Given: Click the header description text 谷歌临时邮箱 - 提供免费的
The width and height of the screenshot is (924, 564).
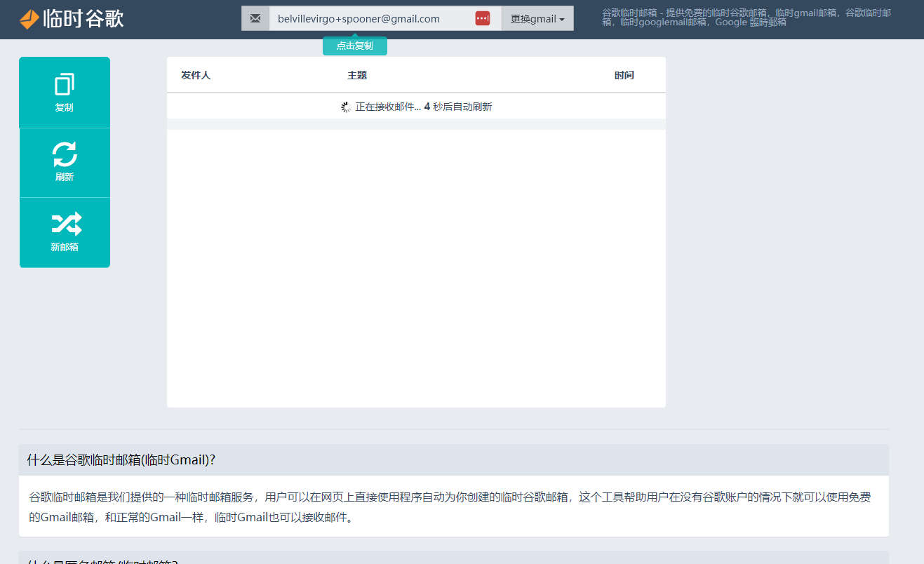Looking at the screenshot, I should click(x=746, y=18).
